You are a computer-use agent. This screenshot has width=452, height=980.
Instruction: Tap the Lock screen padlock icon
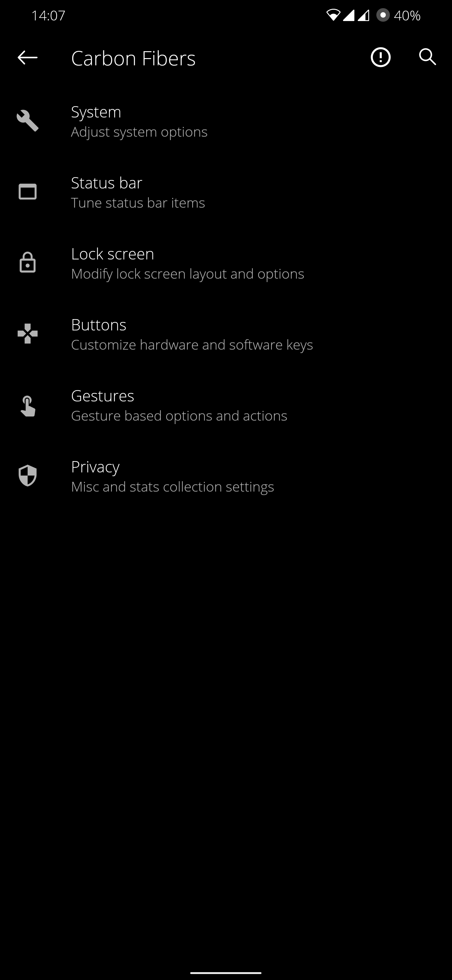click(x=27, y=262)
